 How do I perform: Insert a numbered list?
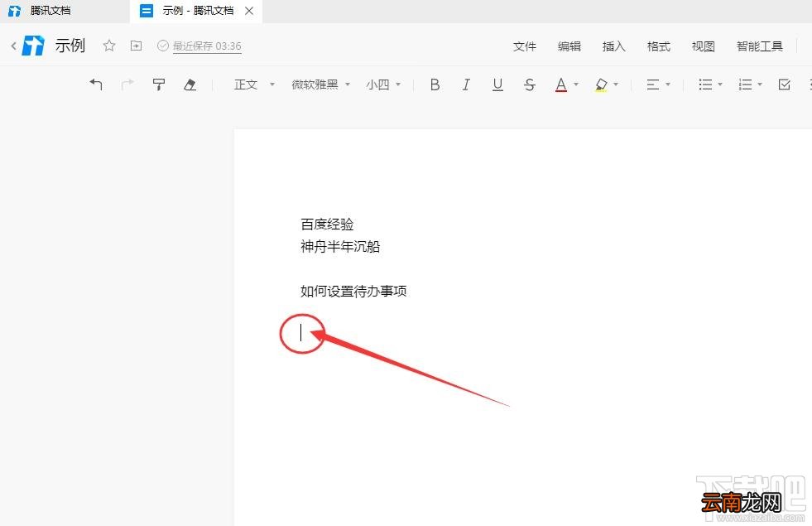745,84
